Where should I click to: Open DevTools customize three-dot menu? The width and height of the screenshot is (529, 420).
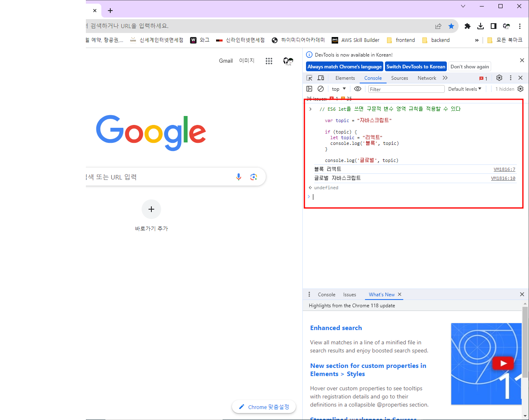coord(511,78)
